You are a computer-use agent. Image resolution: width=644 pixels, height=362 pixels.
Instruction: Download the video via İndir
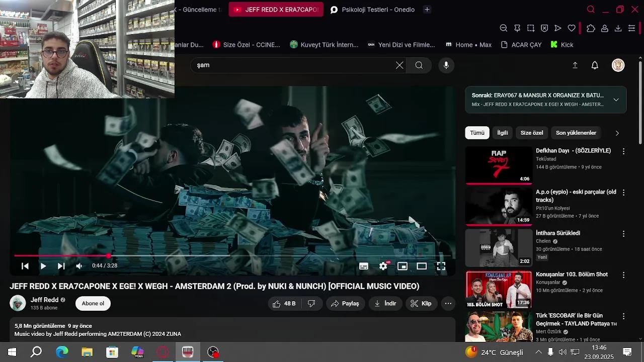pyautogui.click(x=385, y=304)
